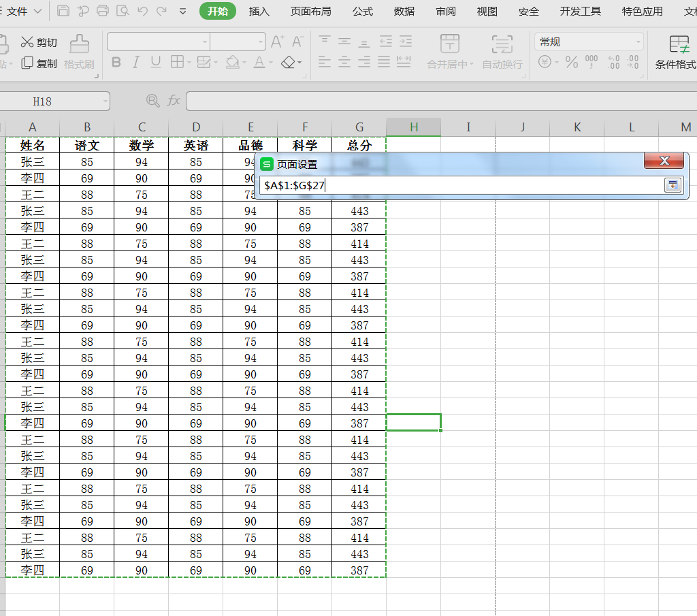Click the thousands separator icon
Image resolution: width=697 pixels, height=616 pixels.
[591, 62]
